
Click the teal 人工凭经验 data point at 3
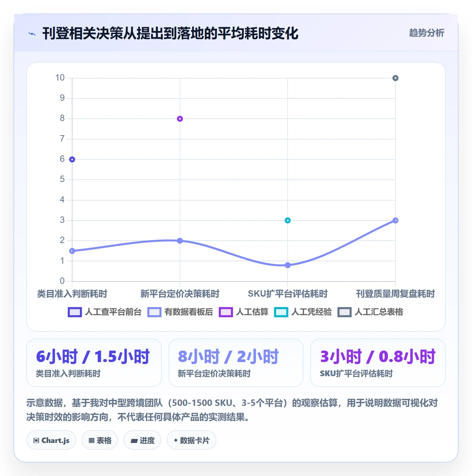click(x=288, y=220)
